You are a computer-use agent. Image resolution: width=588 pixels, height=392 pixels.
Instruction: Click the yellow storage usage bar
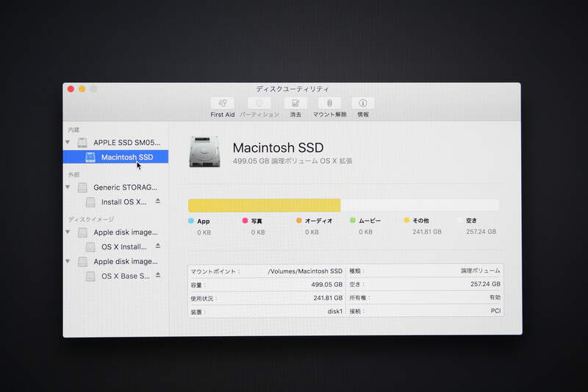point(264,205)
